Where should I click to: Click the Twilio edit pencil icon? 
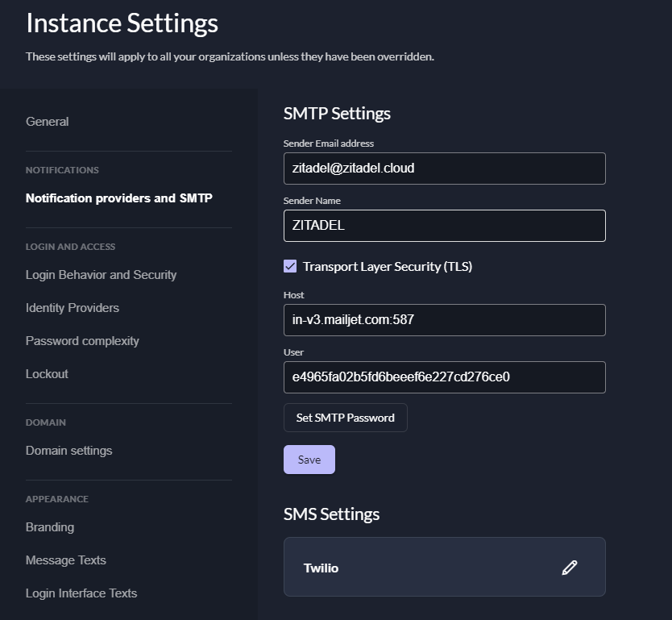[570, 568]
